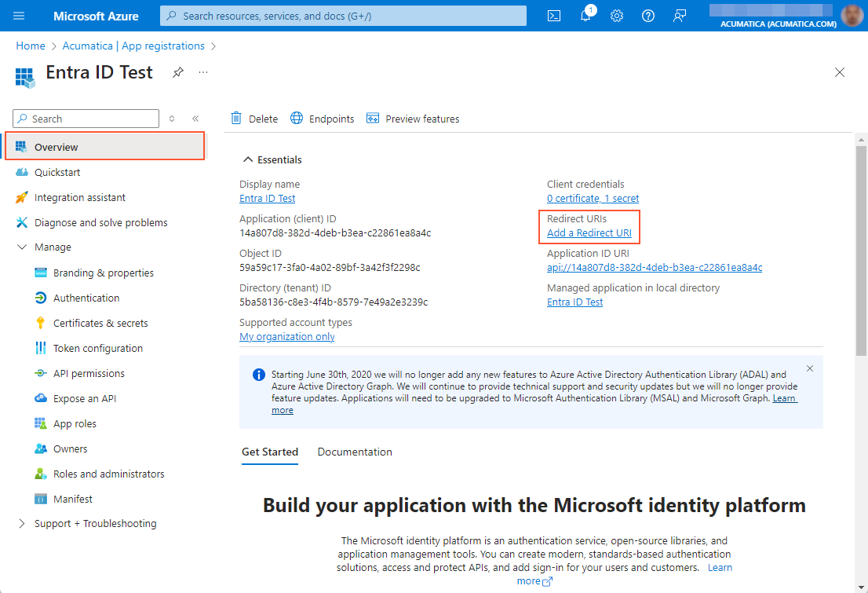This screenshot has height=593, width=868.
Task: Expand Support + Troubleshooting section
Action: click(22, 524)
